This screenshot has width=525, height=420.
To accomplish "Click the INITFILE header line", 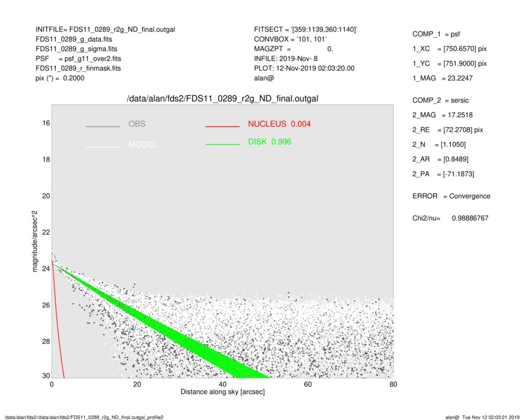I will pyautogui.click(x=105, y=30).
